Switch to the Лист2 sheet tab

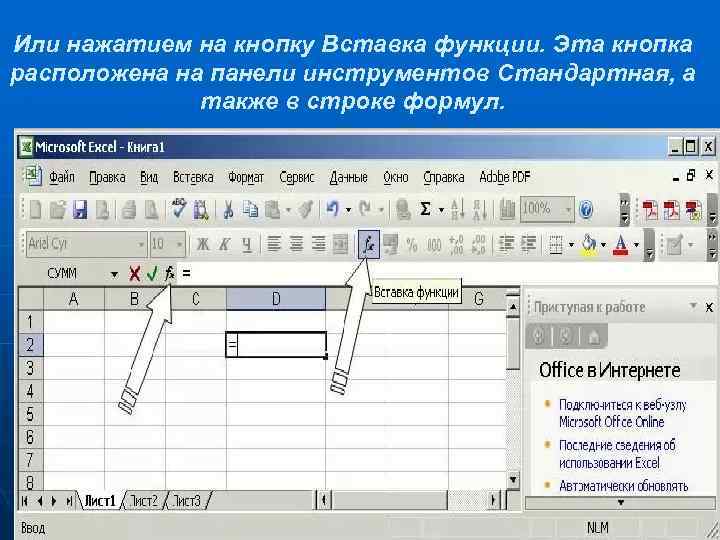click(x=144, y=501)
